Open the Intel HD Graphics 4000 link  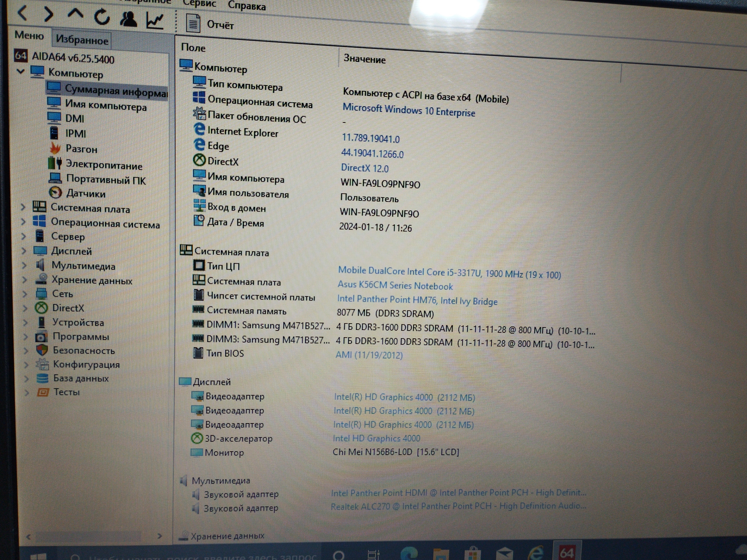click(x=376, y=439)
